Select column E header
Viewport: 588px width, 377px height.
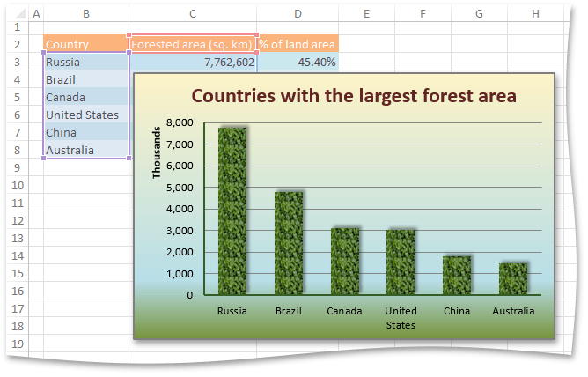coord(367,14)
